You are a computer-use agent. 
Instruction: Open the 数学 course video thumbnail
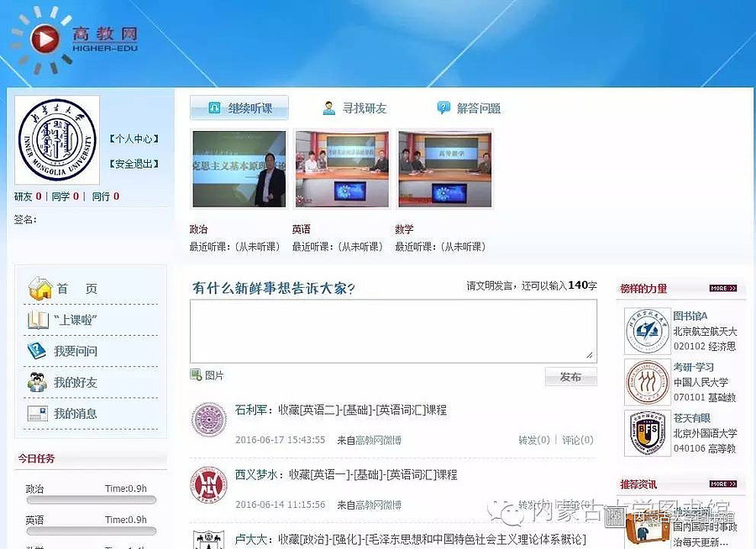tap(444, 169)
